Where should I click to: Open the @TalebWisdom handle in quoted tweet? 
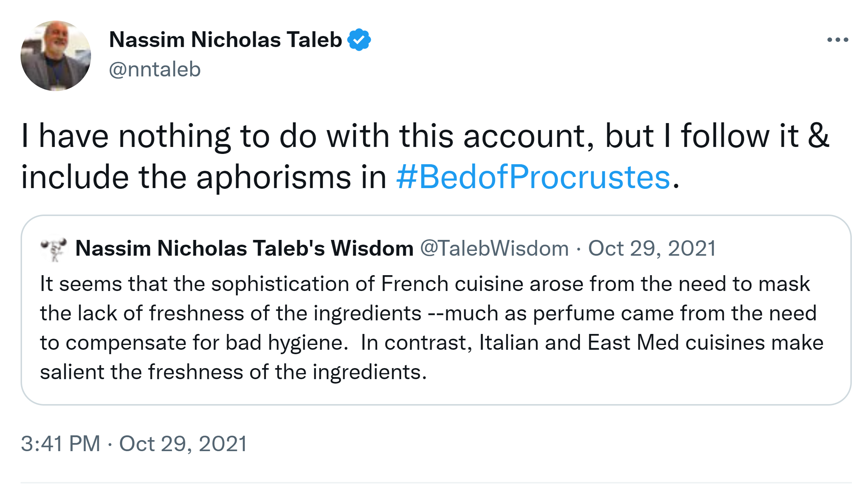(494, 248)
